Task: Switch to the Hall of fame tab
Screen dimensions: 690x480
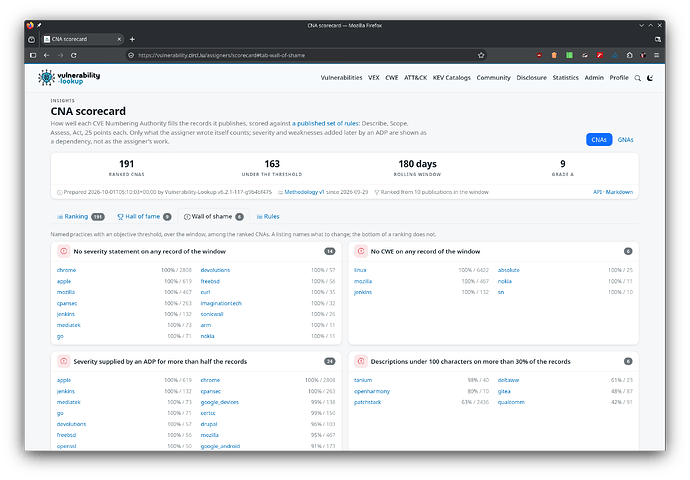Action: 144,216
